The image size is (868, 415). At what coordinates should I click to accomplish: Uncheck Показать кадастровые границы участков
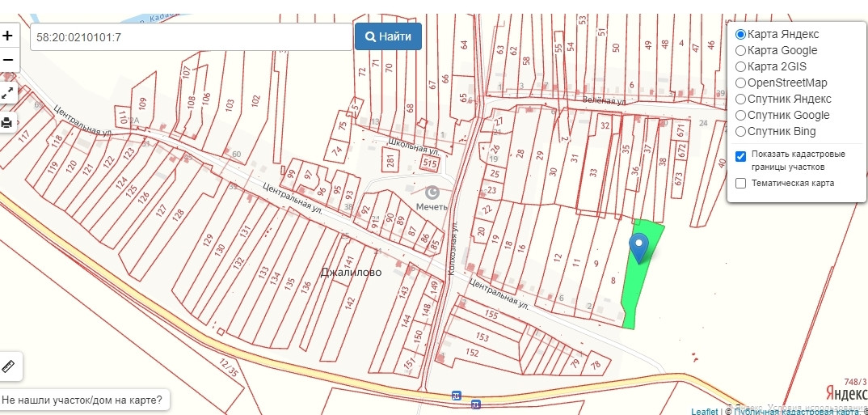(740, 157)
